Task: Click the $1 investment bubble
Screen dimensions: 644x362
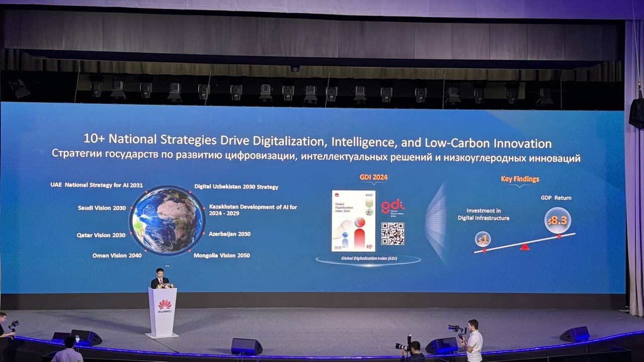Action: click(x=483, y=239)
